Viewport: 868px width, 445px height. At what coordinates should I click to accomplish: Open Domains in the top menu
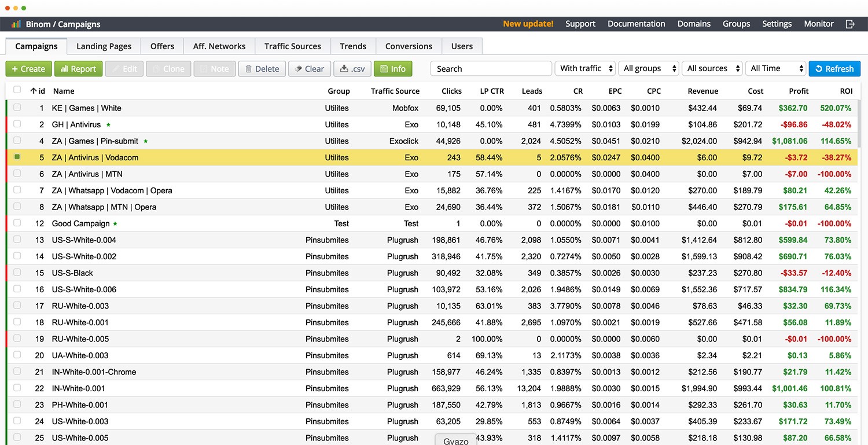point(694,24)
